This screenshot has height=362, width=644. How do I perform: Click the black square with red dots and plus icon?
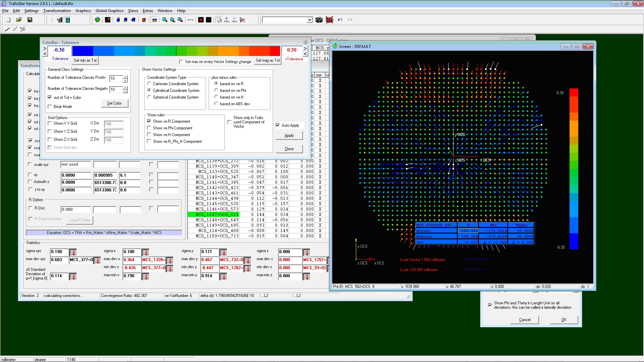[x=108, y=20]
